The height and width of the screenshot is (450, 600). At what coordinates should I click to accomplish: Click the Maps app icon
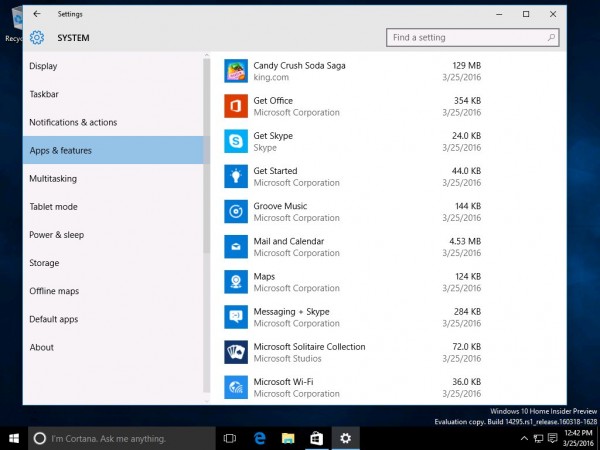point(236,282)
